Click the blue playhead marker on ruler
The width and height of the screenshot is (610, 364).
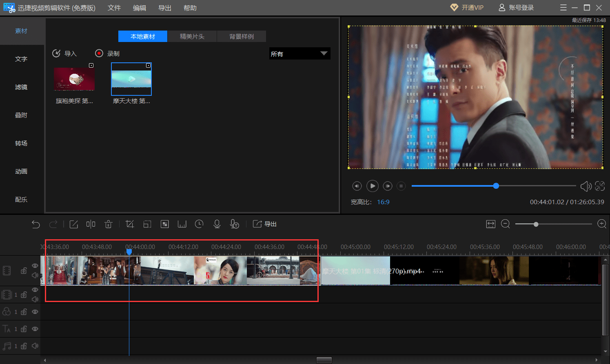point(129,252)
